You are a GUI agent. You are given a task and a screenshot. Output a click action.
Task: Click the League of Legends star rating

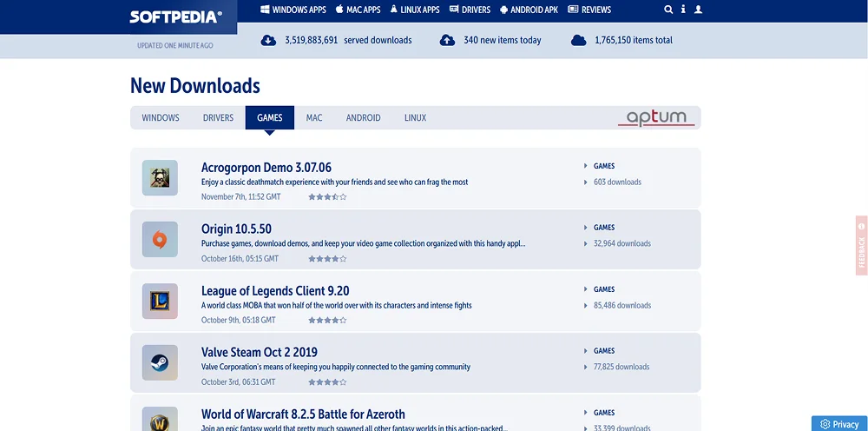pyautogui.click(x=327, y=320)
